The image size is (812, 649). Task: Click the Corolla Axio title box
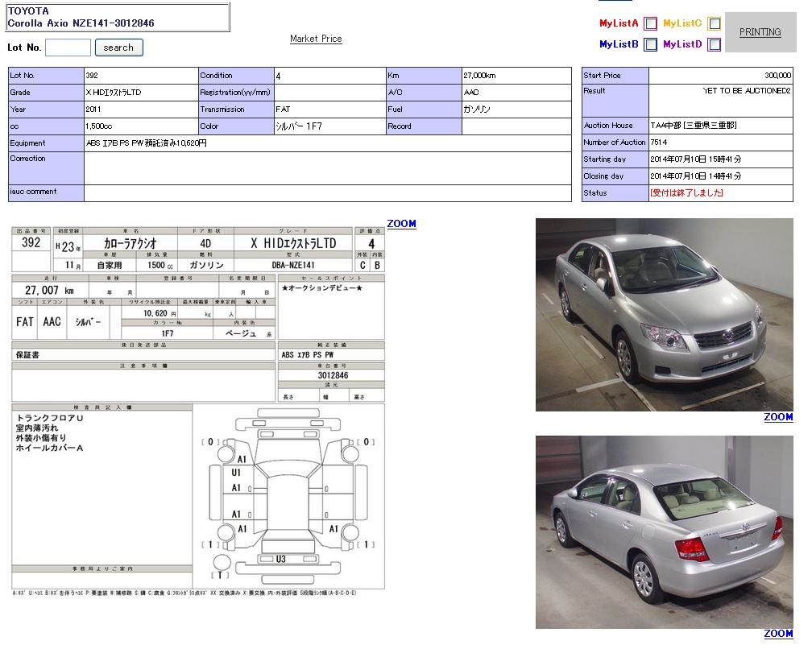coord(118,17)
